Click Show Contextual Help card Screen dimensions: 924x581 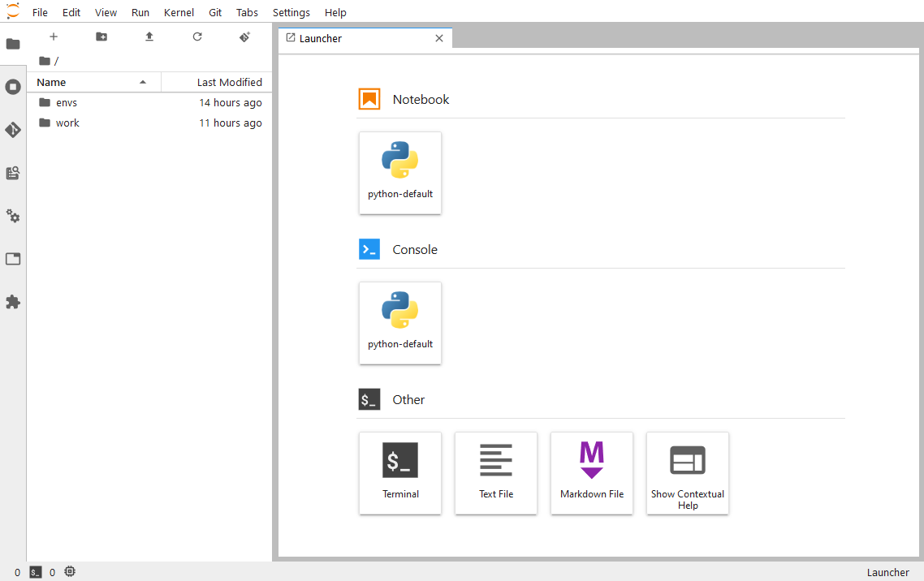[688, 473]
